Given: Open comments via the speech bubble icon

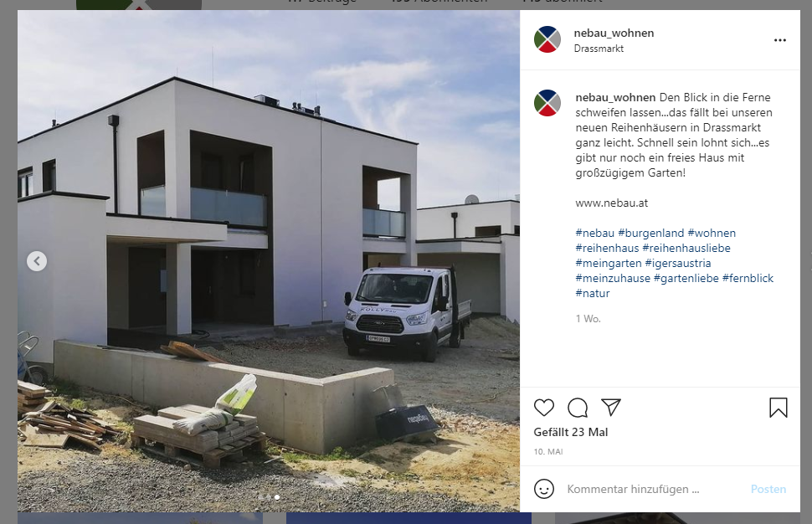Looking at the screenshot, I should [578, 408].
